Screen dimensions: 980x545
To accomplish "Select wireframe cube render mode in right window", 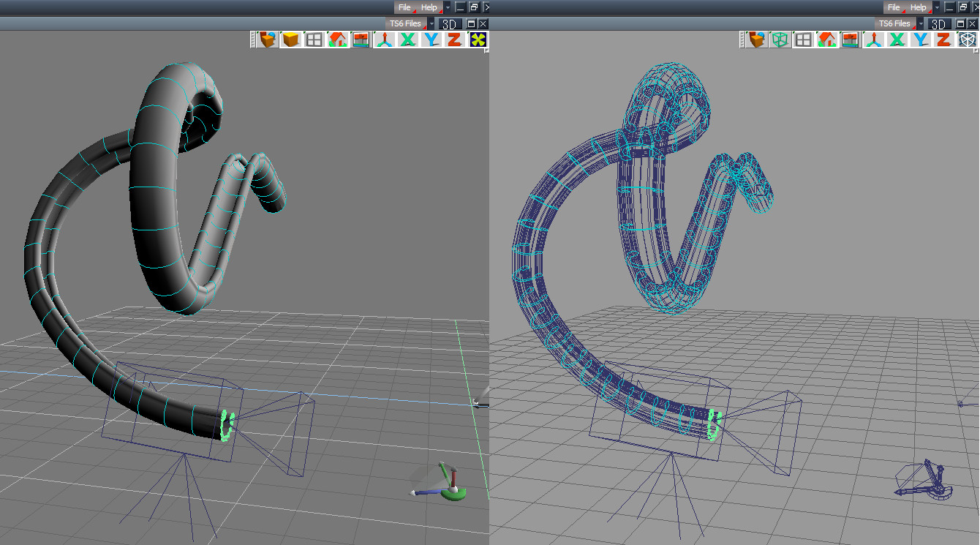I will pyautogui.click(x=780, y=40).
